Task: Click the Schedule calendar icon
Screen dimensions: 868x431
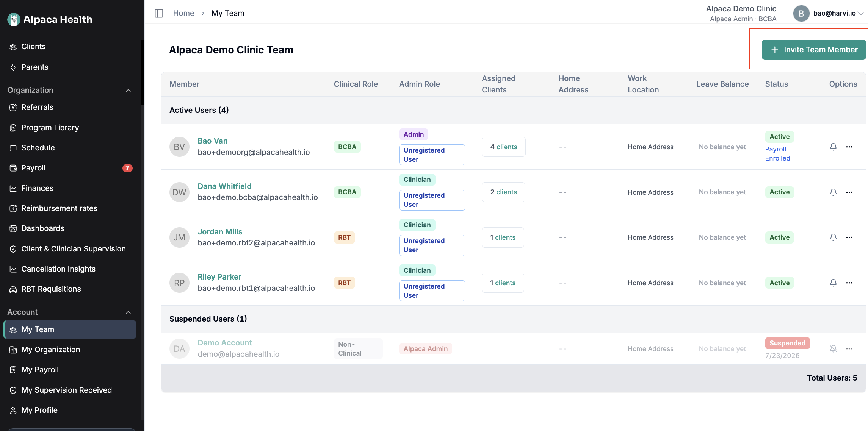Action: click(13, 148)
